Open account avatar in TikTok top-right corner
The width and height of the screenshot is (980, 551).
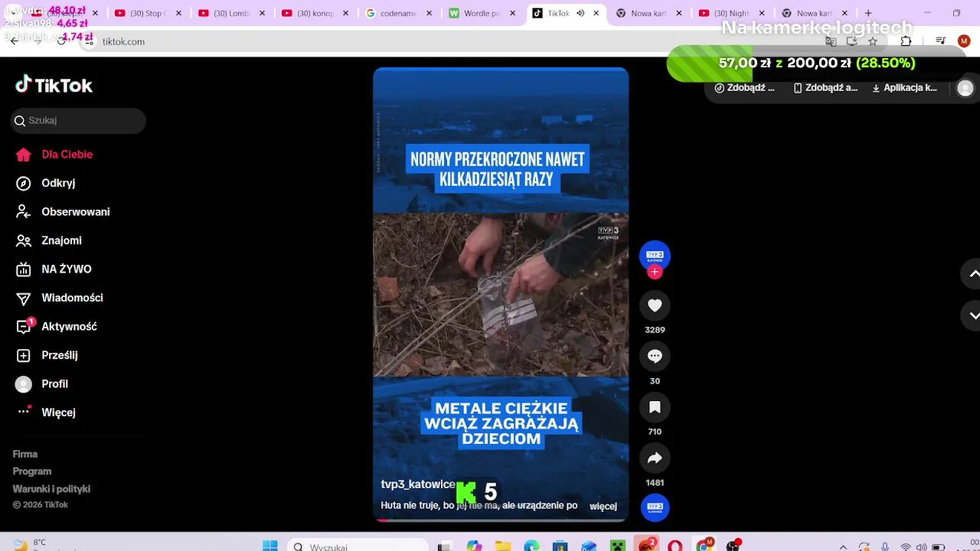tap(965, 88)
